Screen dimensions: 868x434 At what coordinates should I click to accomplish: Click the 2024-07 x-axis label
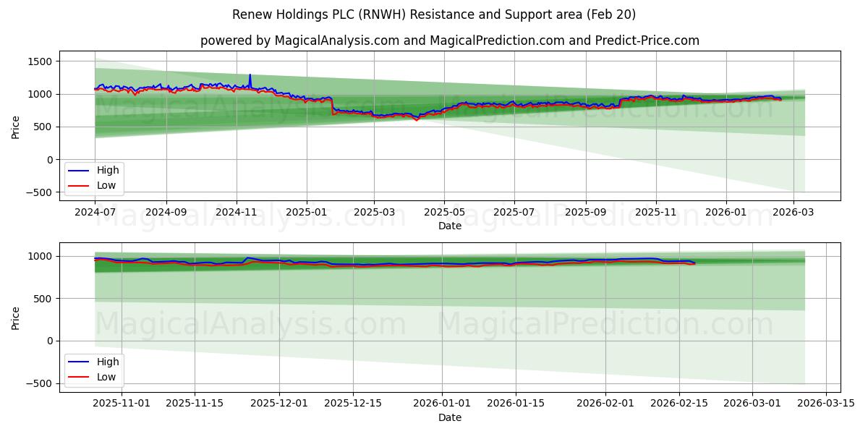click(x=95, y=213)
